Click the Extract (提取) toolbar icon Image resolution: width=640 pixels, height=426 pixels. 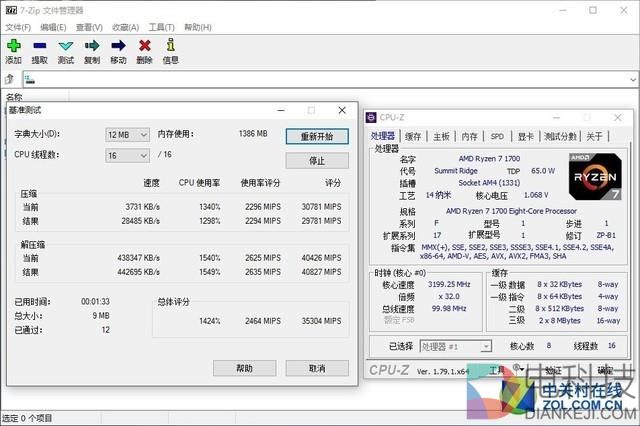(40, 46)
